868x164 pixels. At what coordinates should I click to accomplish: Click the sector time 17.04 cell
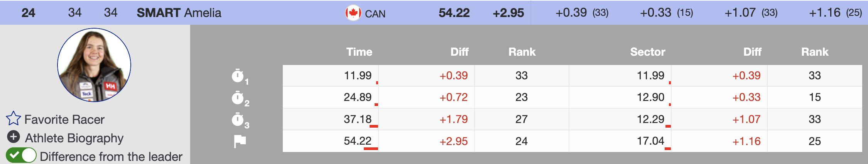click(650, 141)
